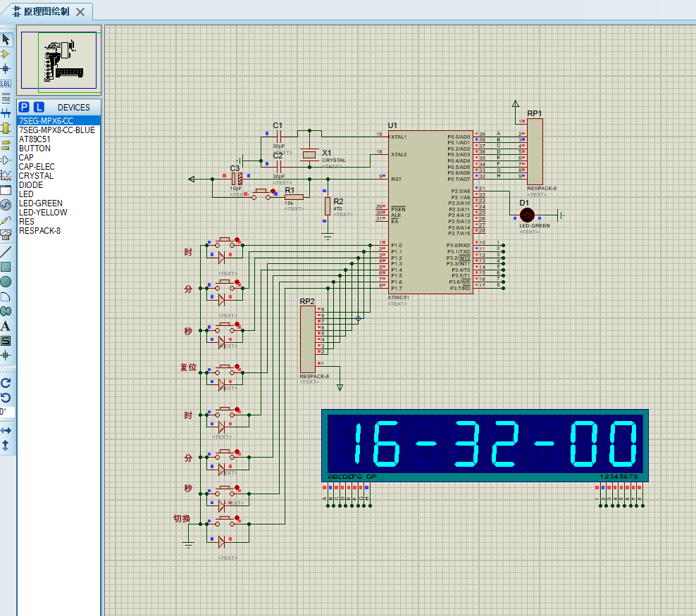Select CRYSTAL in the device list

58,175
